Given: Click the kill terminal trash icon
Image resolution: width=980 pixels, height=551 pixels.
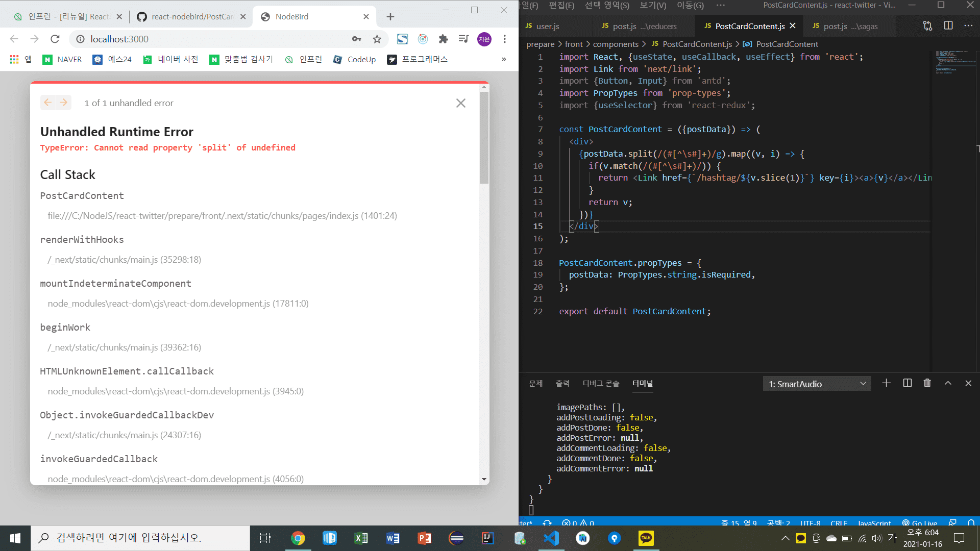Looking at the screenshot, I should pyautogui.click(x=927, y=383).
